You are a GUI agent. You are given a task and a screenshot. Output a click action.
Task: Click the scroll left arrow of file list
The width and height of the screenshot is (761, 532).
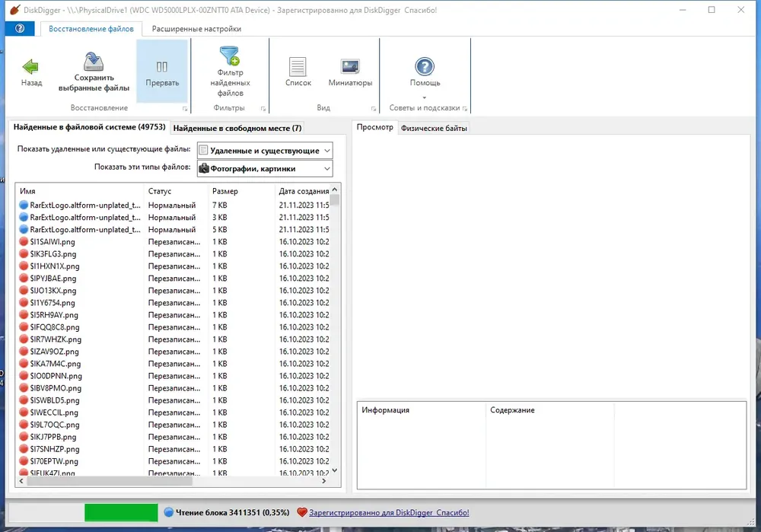pos(21,481)
